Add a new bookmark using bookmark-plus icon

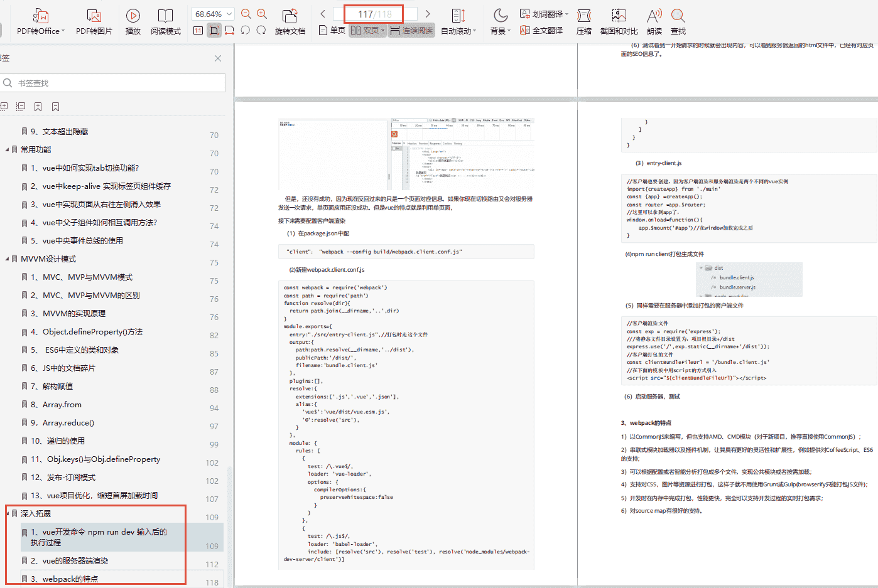coord(38,107)
